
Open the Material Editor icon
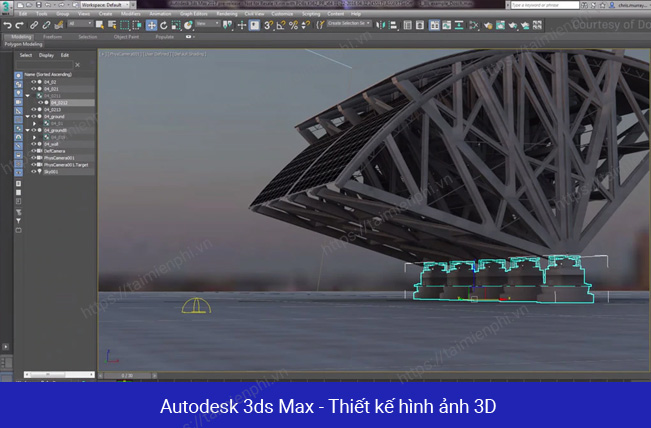pyautogui.click(x=474, y=25)
